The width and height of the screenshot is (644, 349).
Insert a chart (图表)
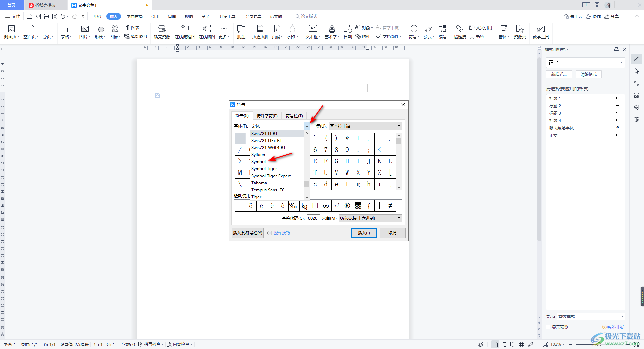[x=132, y=28]
